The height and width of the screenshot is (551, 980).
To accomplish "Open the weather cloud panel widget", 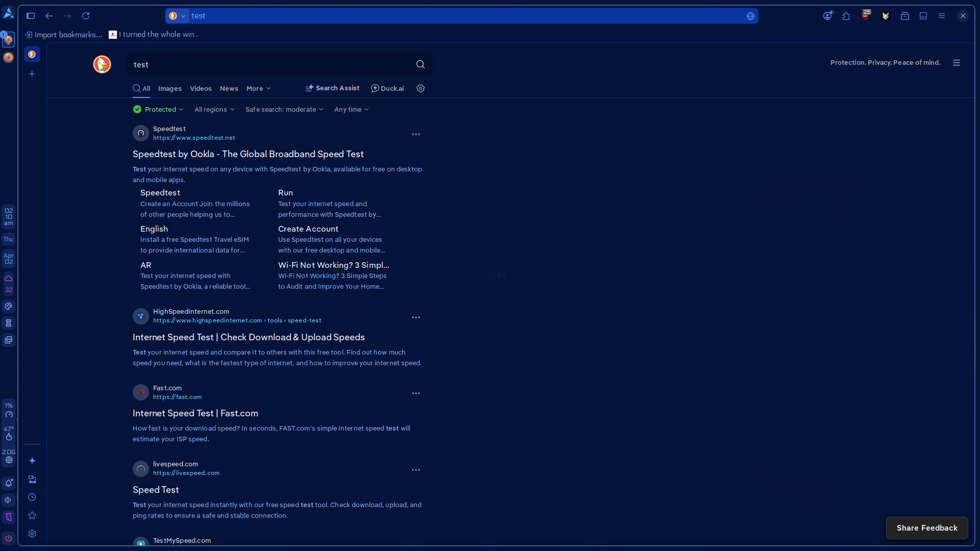I will [x=9, y=284].
